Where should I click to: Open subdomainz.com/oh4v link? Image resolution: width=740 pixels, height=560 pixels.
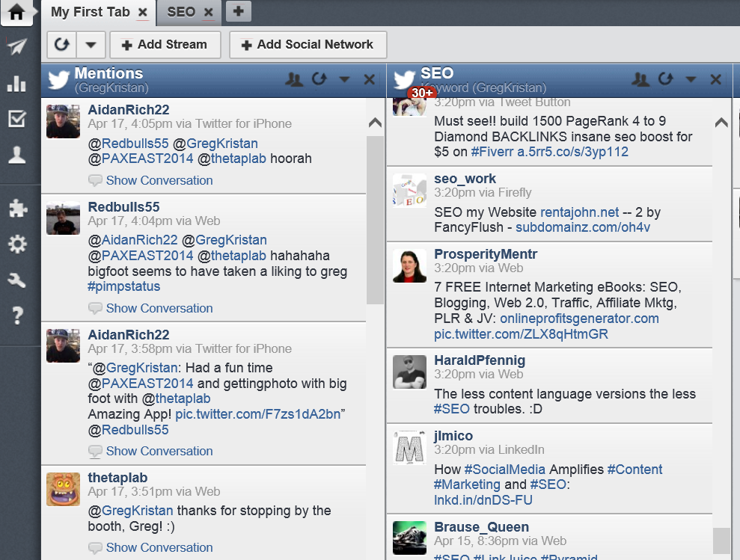click(583, 227)
